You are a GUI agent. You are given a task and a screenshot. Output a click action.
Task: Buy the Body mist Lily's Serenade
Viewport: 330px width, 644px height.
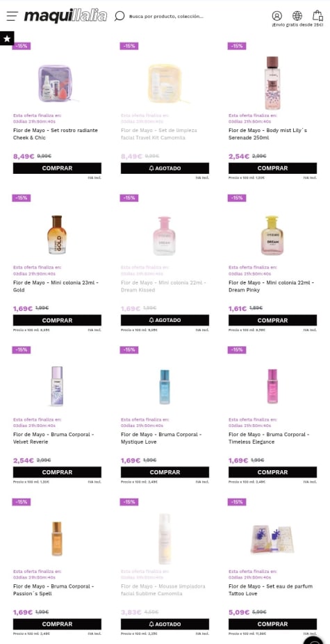coord(272,168)
